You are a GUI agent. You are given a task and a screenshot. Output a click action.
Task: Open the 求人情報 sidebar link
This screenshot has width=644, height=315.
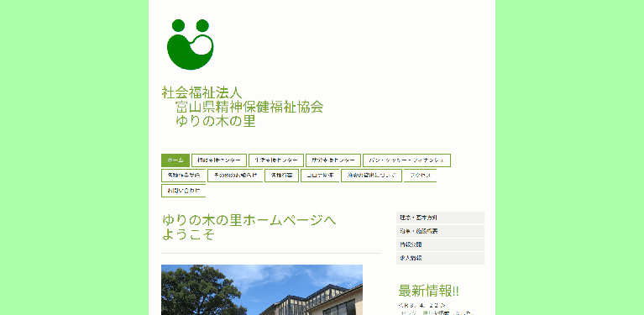pos(440,259)
